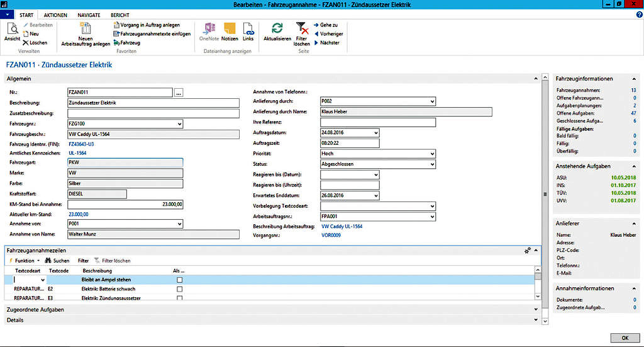Click Filter löschen ribbon icon
The width and height of the screenshot is (644, 347).
click(x=302, y=29)
